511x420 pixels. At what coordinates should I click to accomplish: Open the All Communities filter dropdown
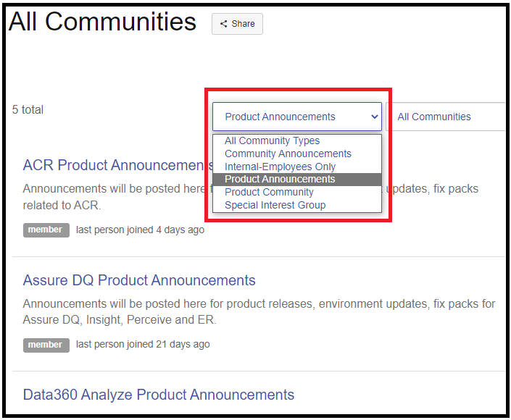point(445,117)
